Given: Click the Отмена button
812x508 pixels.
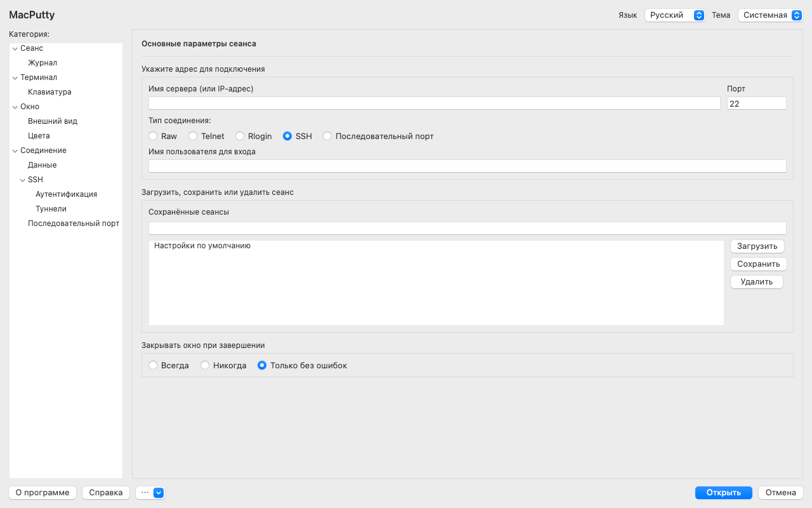Looking at the screenshot, I should [x=781, y=493].
